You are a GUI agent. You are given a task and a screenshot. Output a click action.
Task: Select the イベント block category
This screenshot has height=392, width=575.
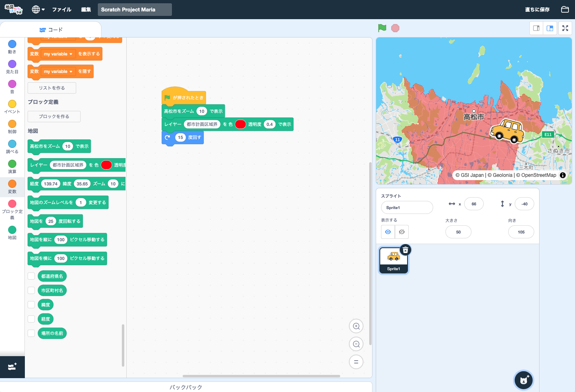point(12,107)
